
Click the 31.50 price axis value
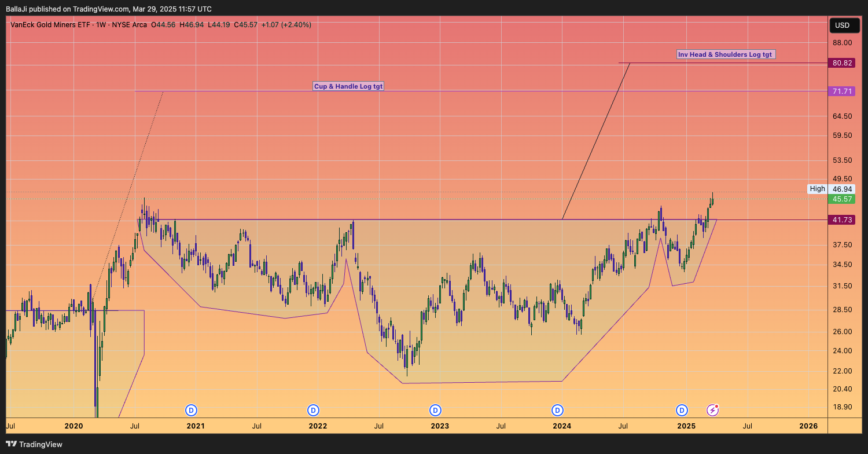tap(843, 286)
